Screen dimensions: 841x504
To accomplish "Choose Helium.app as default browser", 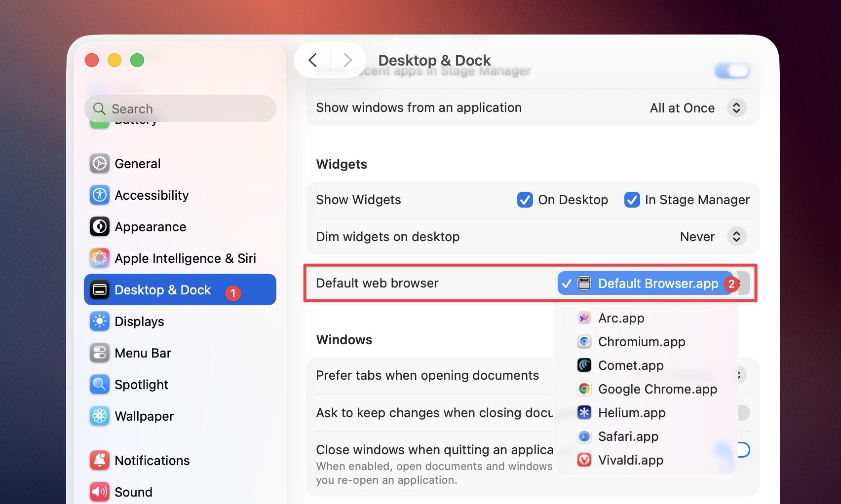I will tap(646, 413).
